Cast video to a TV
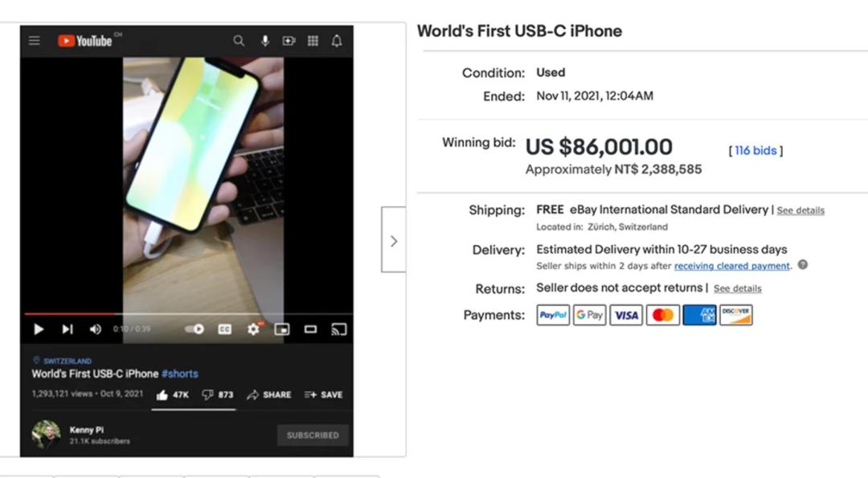Screen dimensions: 868x478 point(339,329)
